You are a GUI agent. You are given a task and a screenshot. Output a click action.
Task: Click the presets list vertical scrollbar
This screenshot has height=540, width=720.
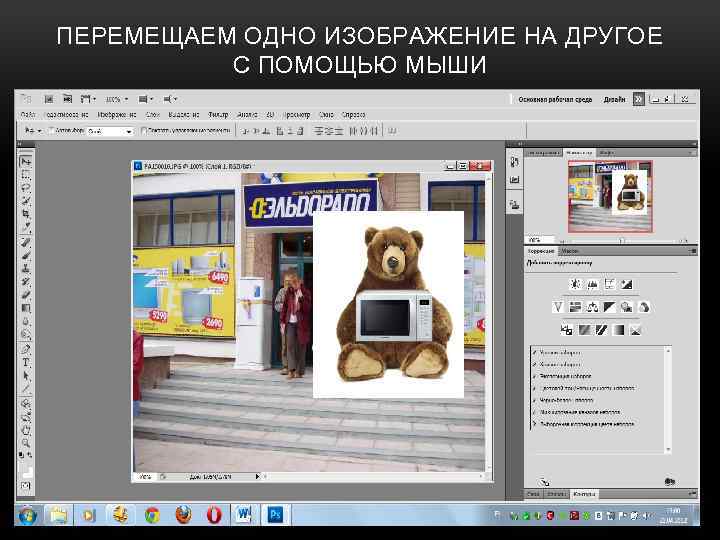coord(668,400)
